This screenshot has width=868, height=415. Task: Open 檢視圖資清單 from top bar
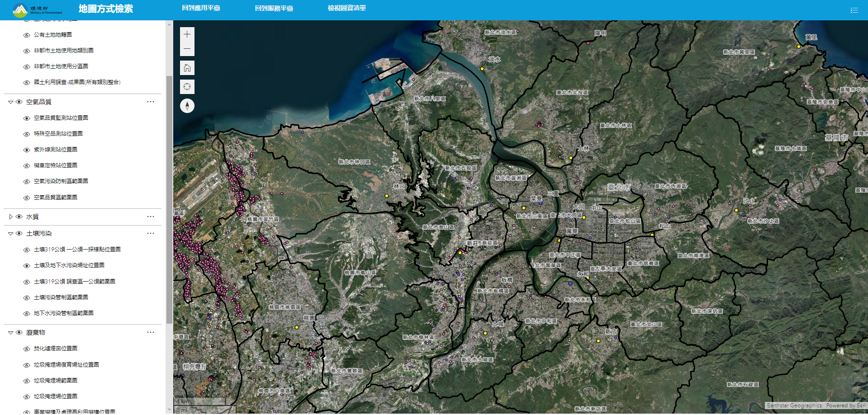[x=346, y=8]
